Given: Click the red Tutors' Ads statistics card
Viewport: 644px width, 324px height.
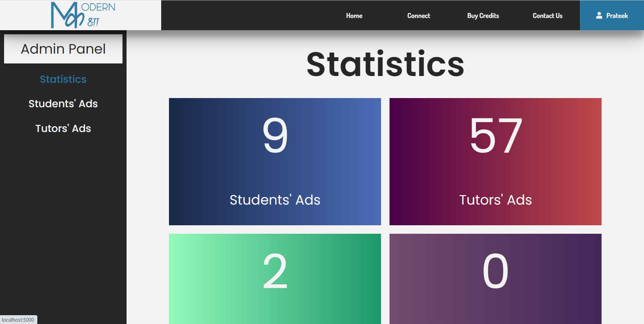Looking at the screenshot, I should point(495,161).
